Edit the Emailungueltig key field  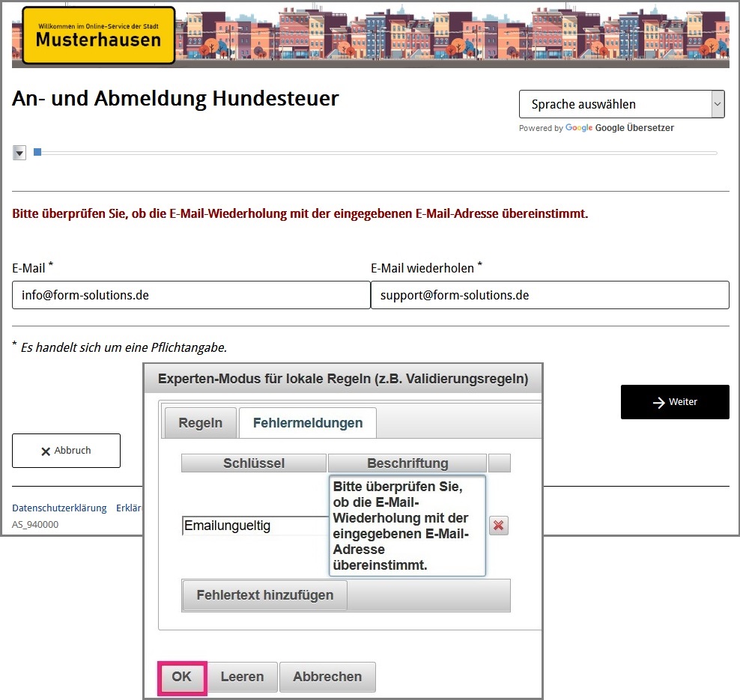254,526
